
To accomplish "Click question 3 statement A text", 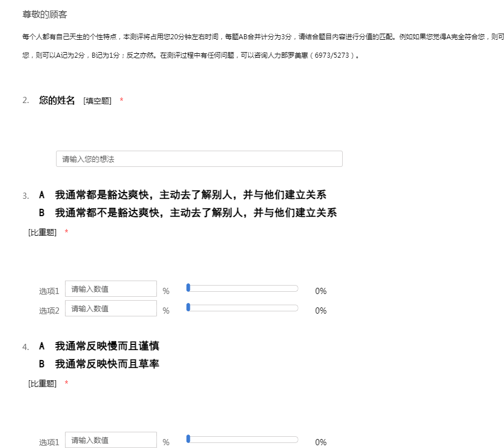I will [x=190, y=195].
